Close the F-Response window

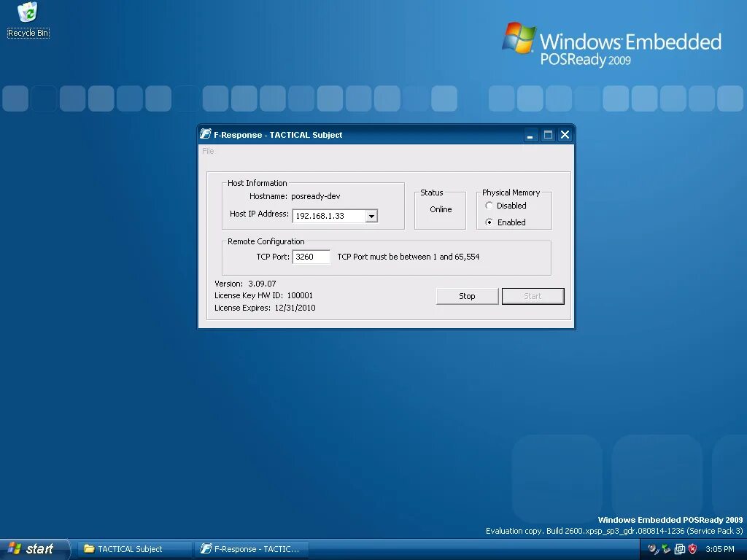click(565, 135)
